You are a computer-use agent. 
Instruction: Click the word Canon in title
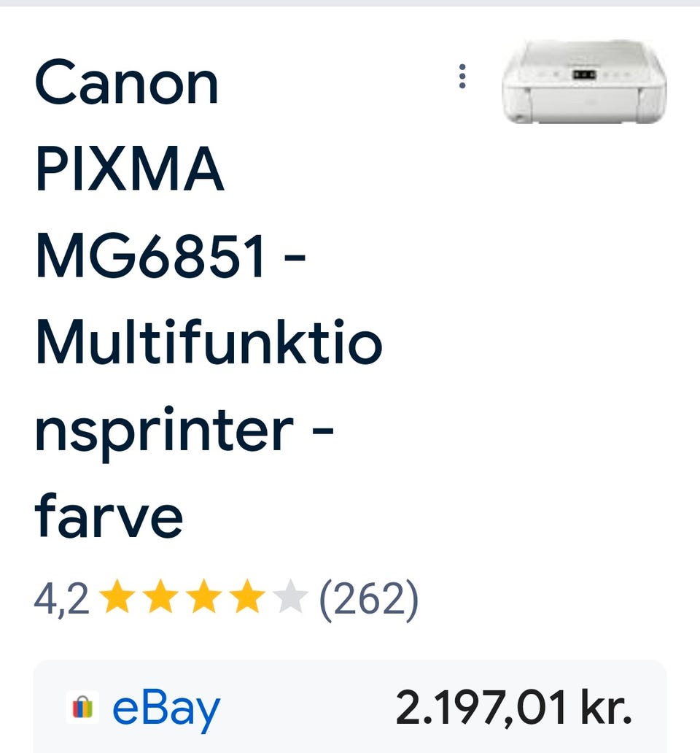(127, 84)
